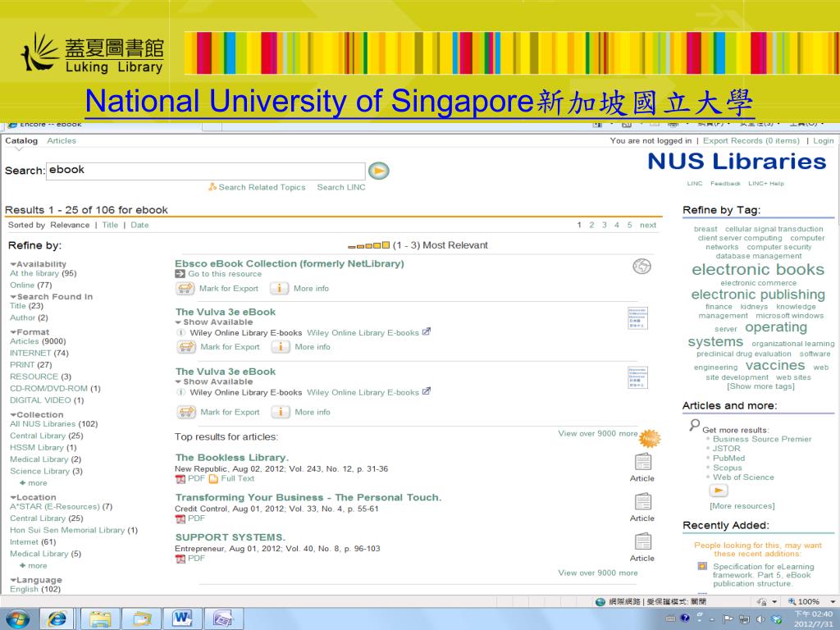Filter by Medical Library (2) collection
Viewport: 840px width, 630px height.
pos(46,459)
